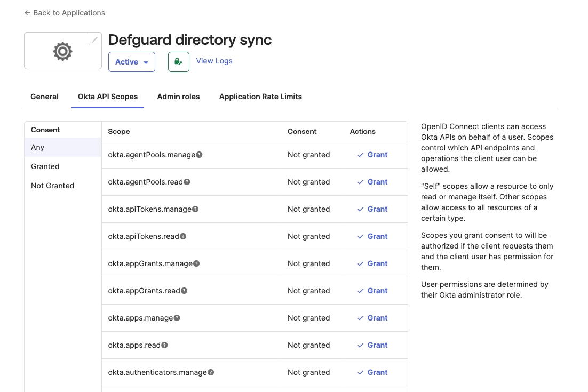Grant the okta.apps.manage scope
Screen dimensions: 588x392
point(373,318)
